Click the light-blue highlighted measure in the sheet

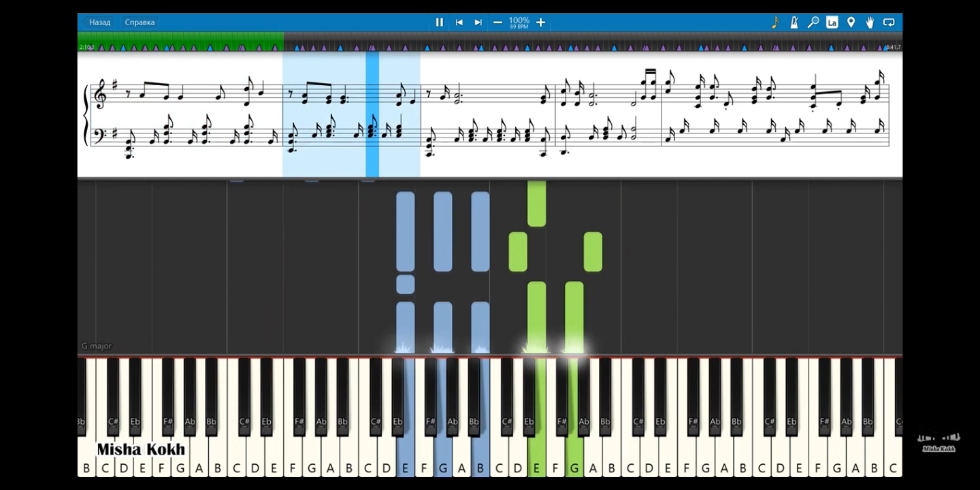(x=351, y=114)
